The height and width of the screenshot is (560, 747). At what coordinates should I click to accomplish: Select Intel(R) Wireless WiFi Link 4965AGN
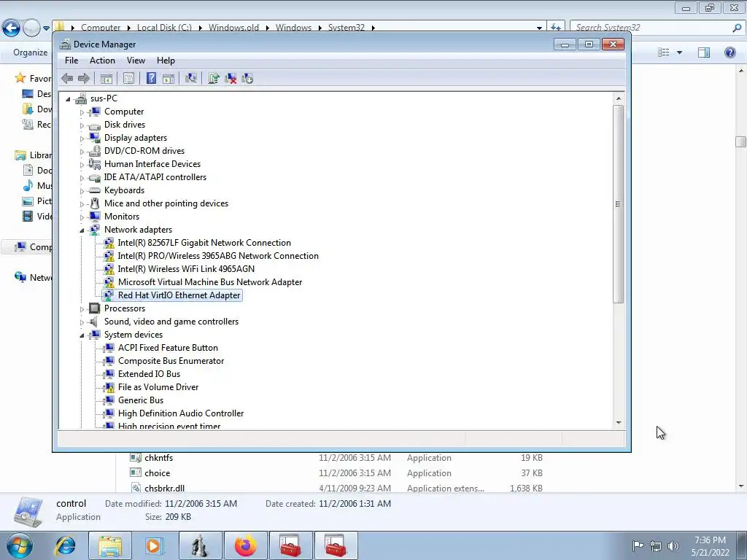click(186, 269)
